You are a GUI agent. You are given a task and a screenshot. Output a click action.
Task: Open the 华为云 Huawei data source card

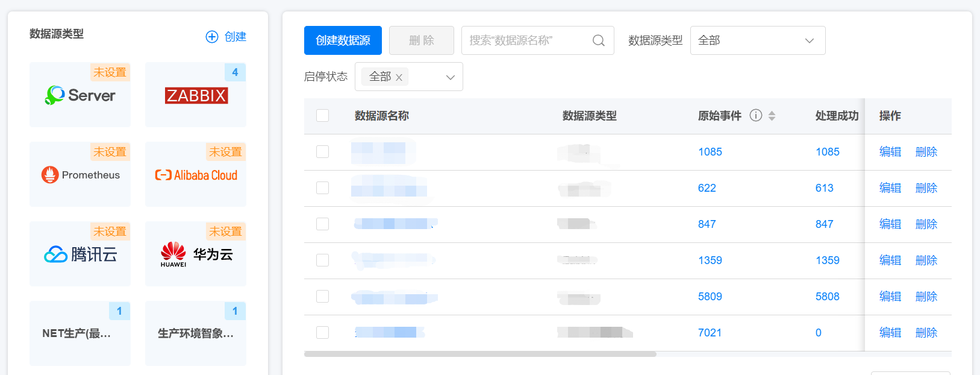tap(196, 254)
